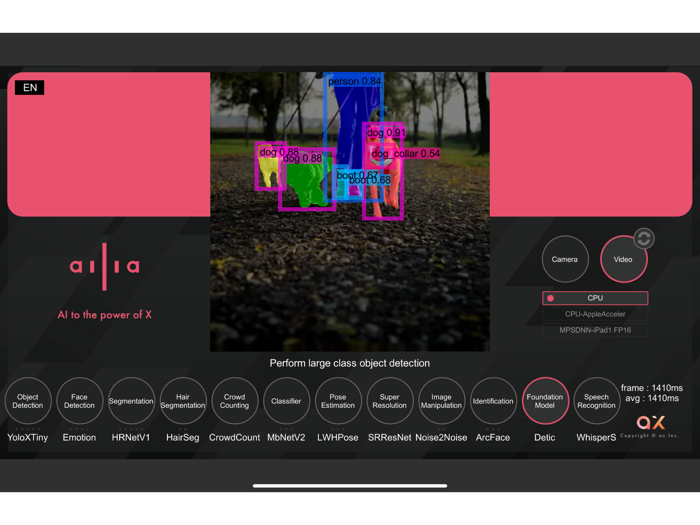Viewport: 700px width, 525px height.
Task: Open the Image Manipulation category
Action: [441, 401]
